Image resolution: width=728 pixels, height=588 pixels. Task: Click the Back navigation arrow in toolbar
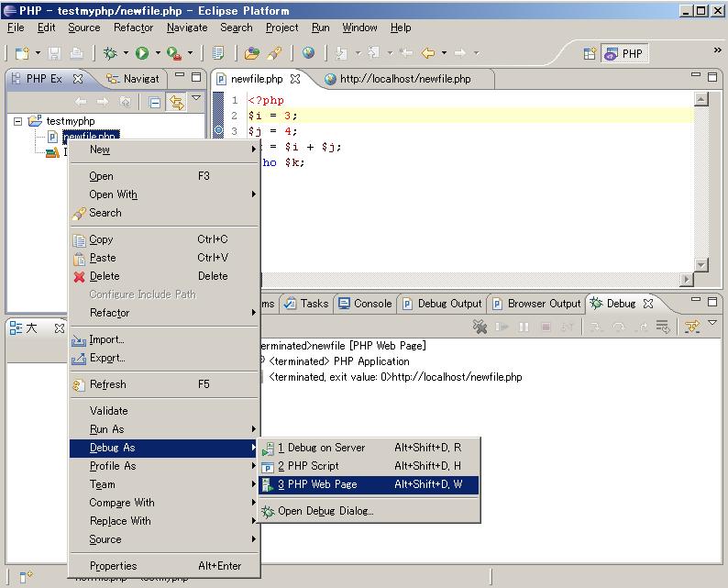coord(427,54)
